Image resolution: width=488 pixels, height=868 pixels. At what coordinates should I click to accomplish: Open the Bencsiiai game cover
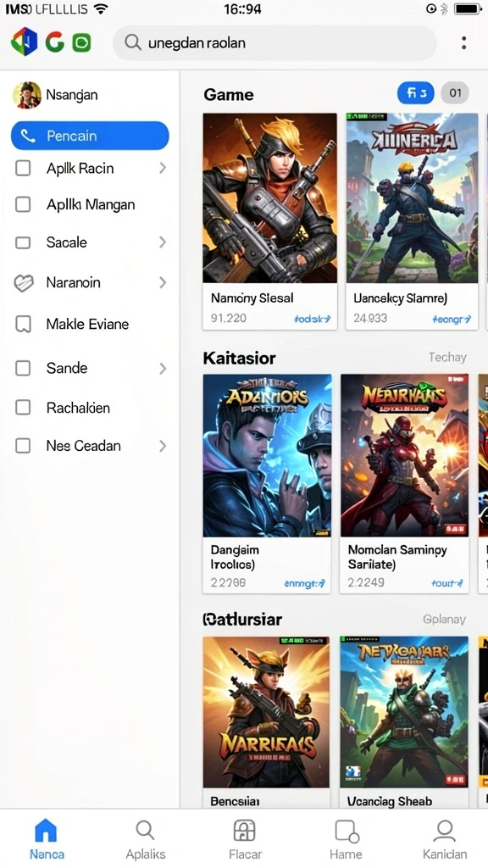(266, 712)
